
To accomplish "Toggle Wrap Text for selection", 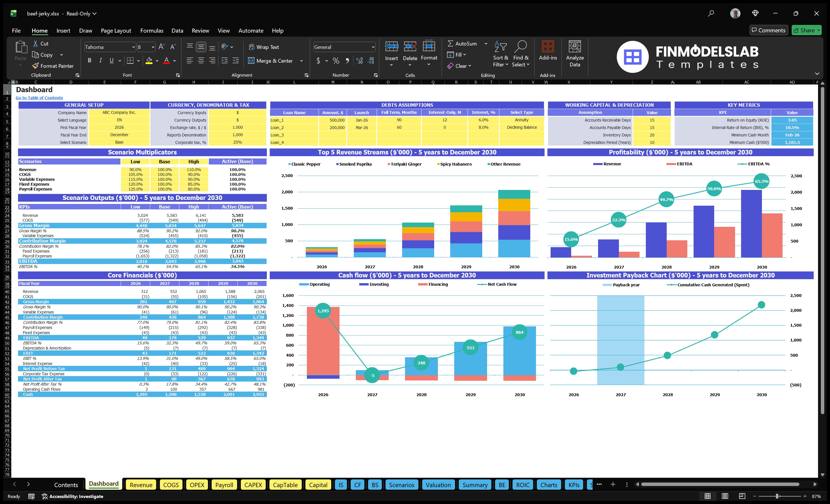I will tap(264, 47).
